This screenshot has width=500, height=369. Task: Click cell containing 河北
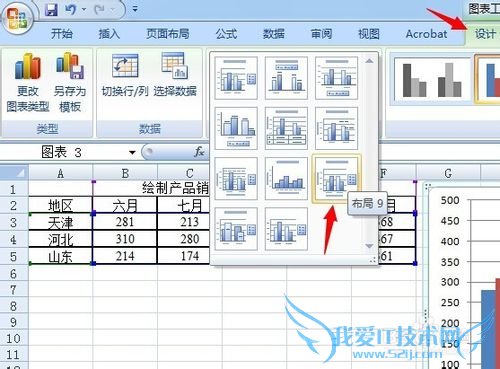60,239
